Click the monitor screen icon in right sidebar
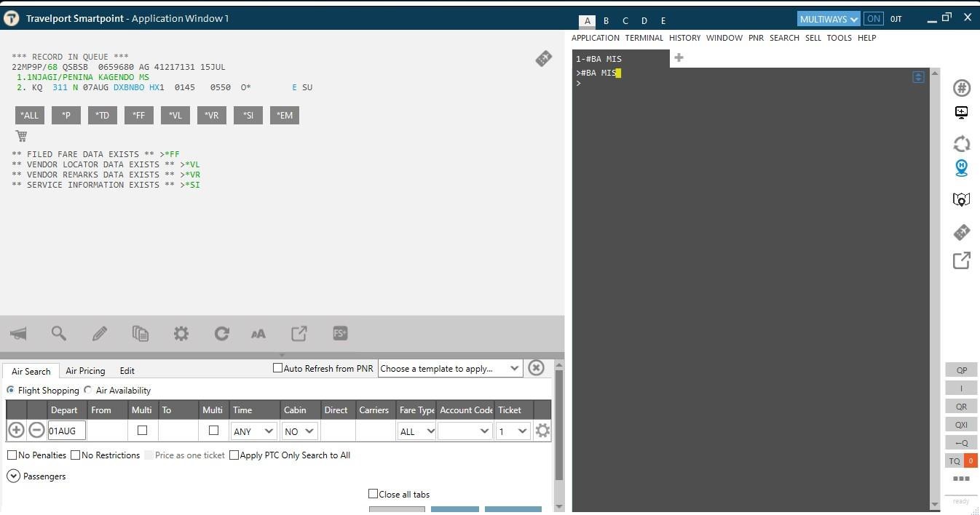The image size is (980, 515). (x=962, y=113)
